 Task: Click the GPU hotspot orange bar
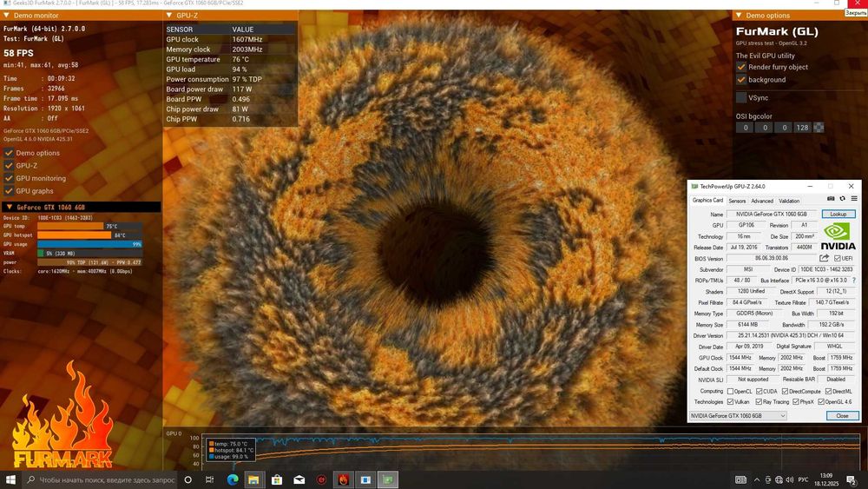(74, 235)
